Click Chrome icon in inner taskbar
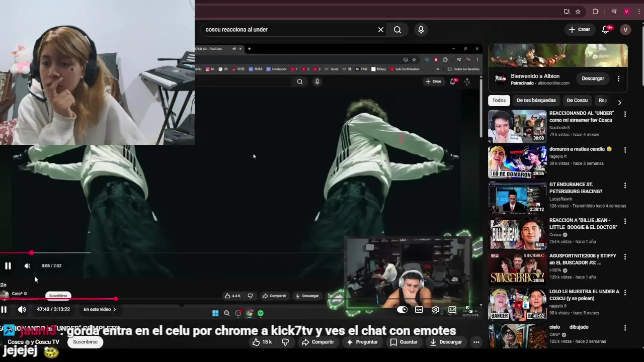 pyautogui.click(x=249, y=313)
